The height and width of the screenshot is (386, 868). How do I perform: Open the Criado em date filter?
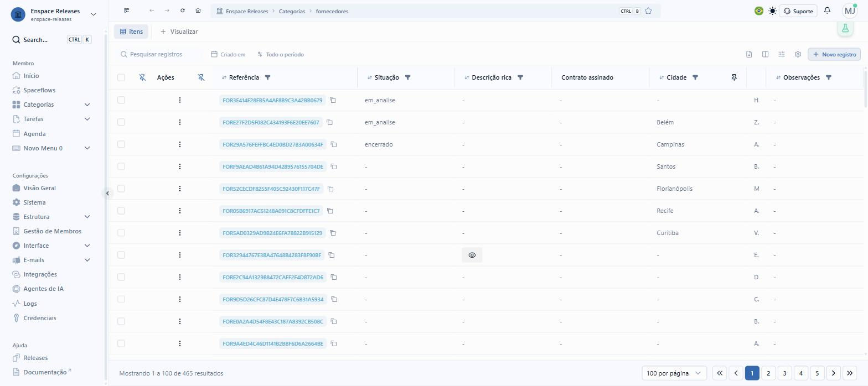coord(228,54)
